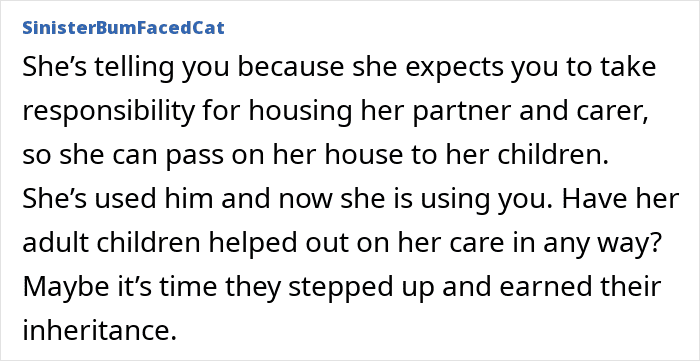Click the words "to take" ending first line
Image resolution: width=700 pixels, height=361 pixels.
tap(605, 67)
